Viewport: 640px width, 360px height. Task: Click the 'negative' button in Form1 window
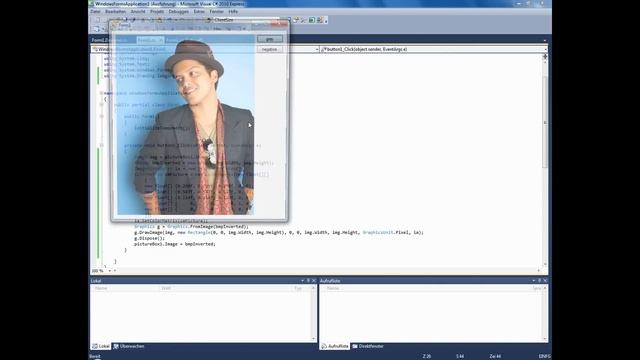269,49
